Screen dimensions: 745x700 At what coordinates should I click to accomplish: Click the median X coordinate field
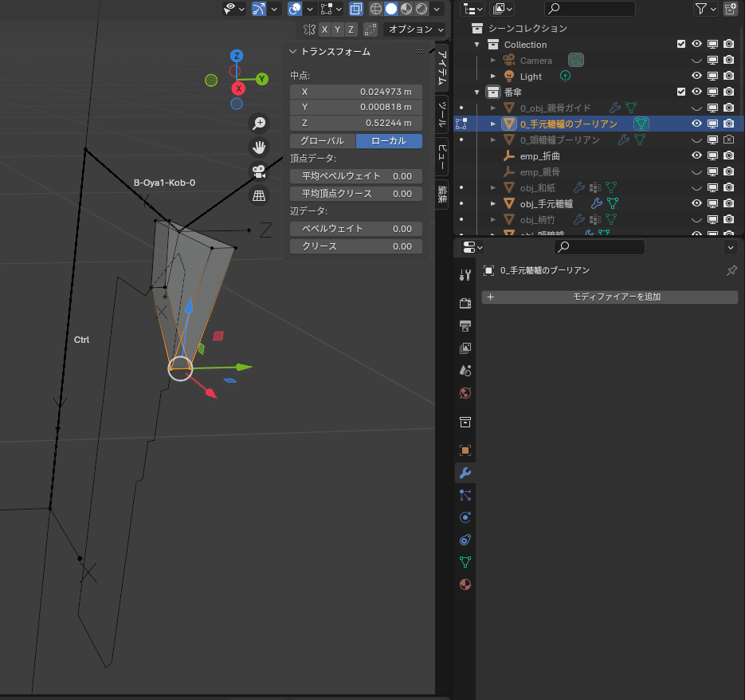point(356,92)
